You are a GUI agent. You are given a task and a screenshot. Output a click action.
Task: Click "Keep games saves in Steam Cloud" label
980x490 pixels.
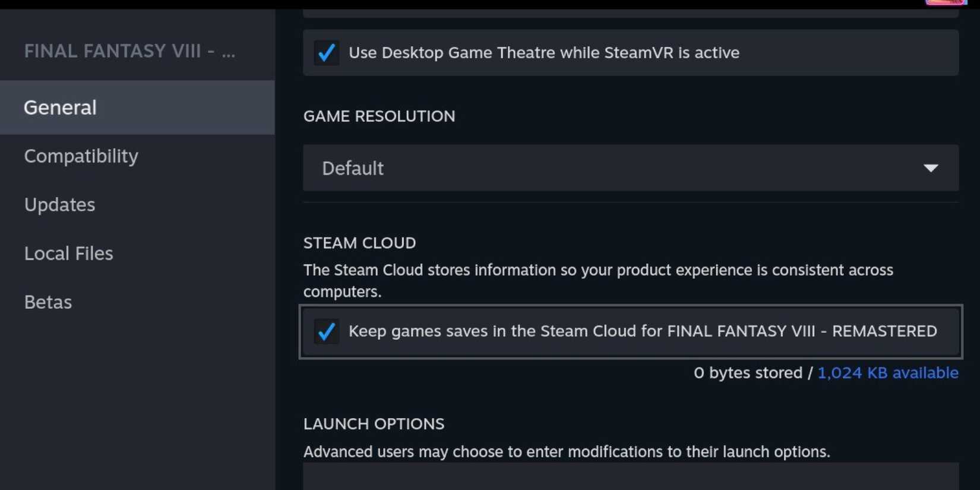(x=642, y=331)
